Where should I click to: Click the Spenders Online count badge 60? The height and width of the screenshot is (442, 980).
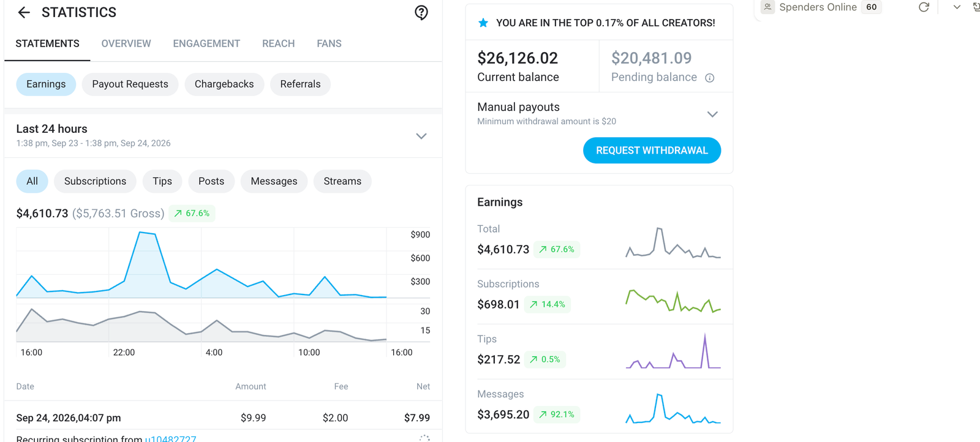point(872,7)
